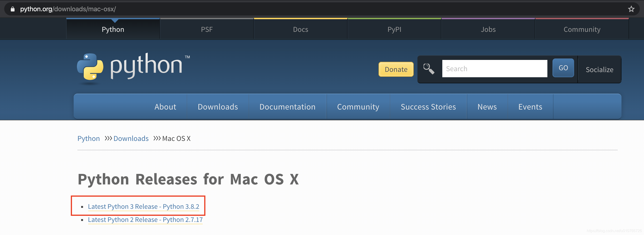Screen dimensions: 644x235
Task: Focus the Search input field
Action: point(495,69)
